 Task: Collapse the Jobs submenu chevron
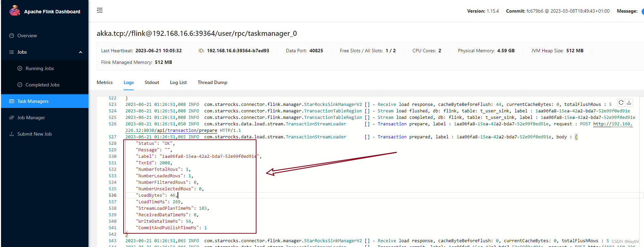[81, 52]
